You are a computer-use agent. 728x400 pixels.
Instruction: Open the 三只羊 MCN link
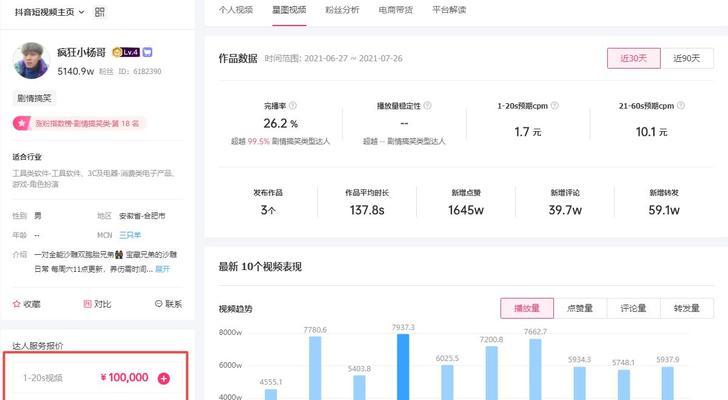click(130, 235)
